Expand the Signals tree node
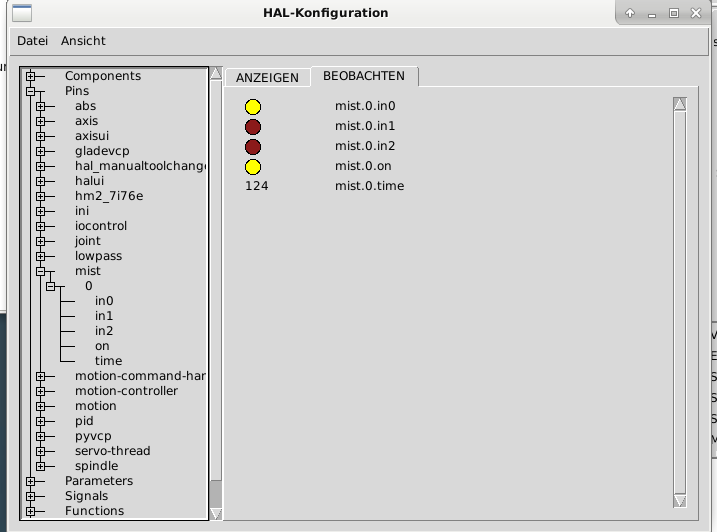 [30, 496]
